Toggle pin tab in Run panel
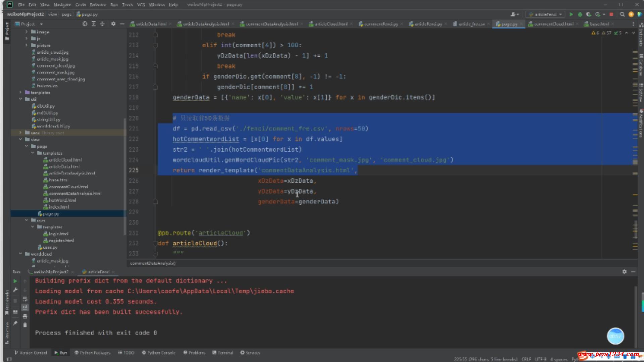The width and height of the screenshot is (644, 362). tap(15, 323)
